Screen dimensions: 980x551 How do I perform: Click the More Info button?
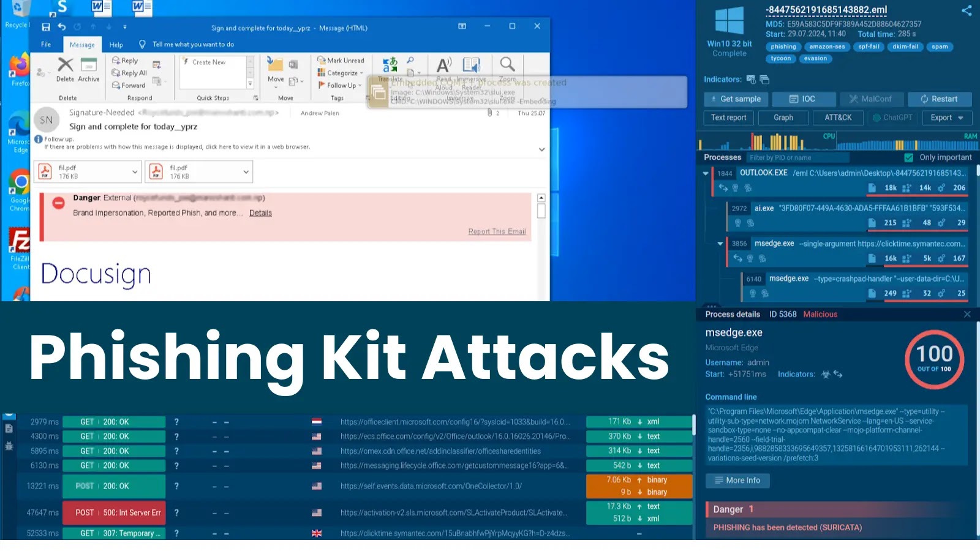pyautogui.click(x=737, y=481)
